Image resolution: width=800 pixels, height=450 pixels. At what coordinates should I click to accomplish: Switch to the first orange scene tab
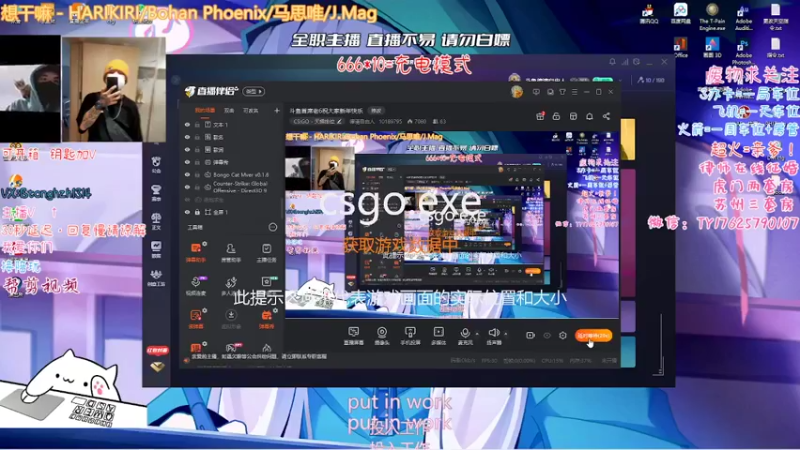coord(205,110)
